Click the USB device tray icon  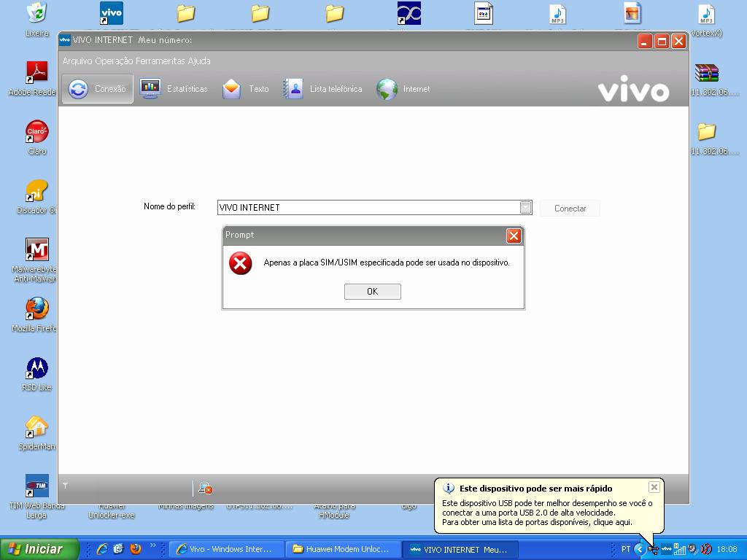pos(653,550)
